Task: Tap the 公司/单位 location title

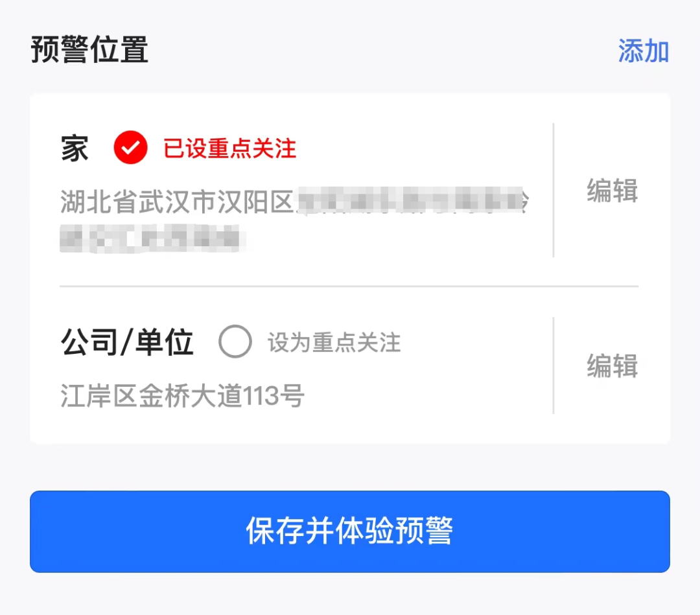Action: coord(127,342)
